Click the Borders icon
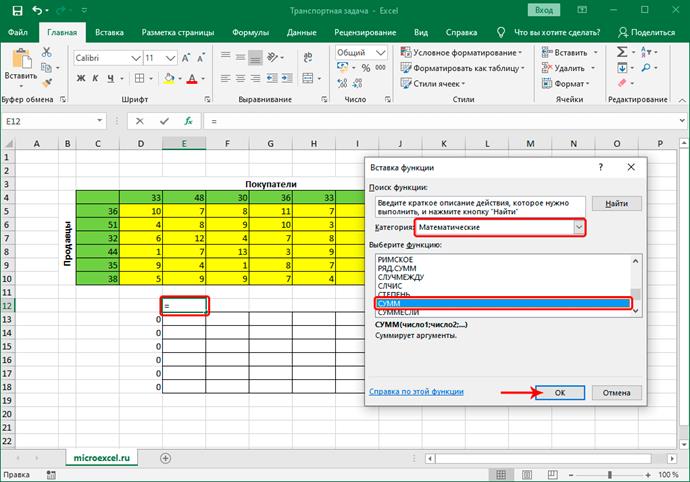 pos(139,78)
